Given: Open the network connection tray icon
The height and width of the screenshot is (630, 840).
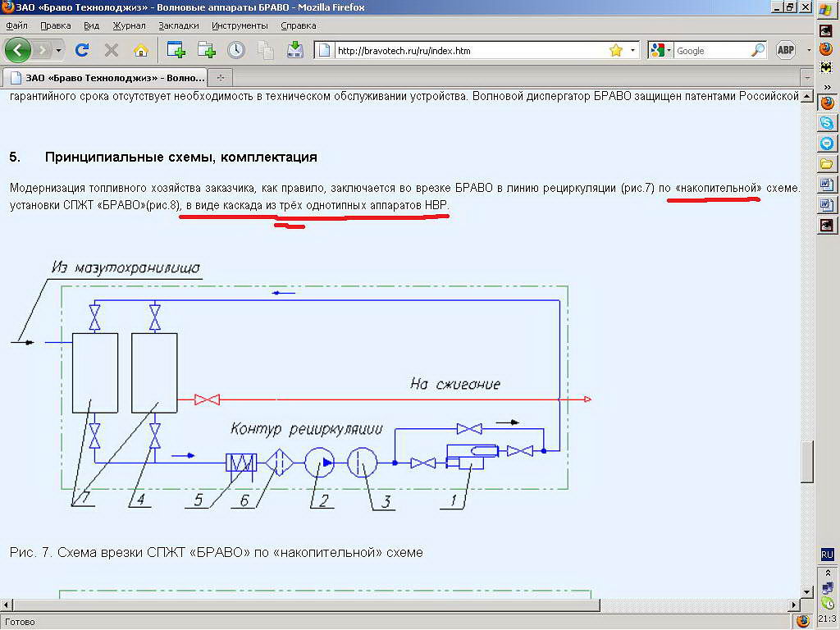Looking at the screenshot, I should click(827, 588).
